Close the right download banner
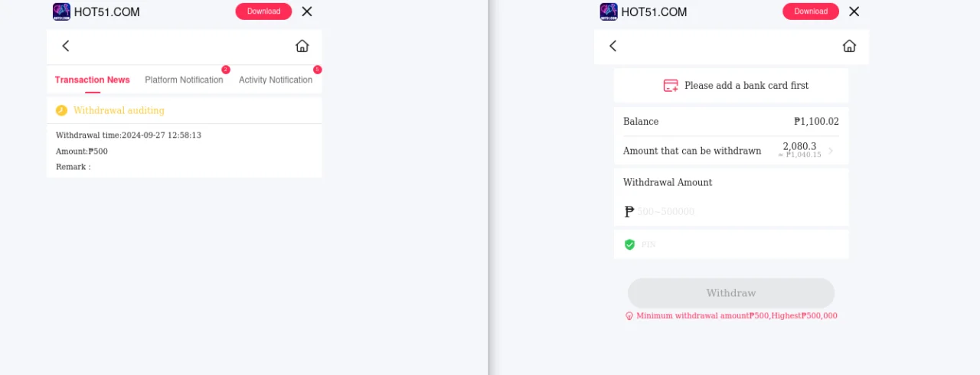Screen dimensions: 980x375 click(x=854, y=11)
